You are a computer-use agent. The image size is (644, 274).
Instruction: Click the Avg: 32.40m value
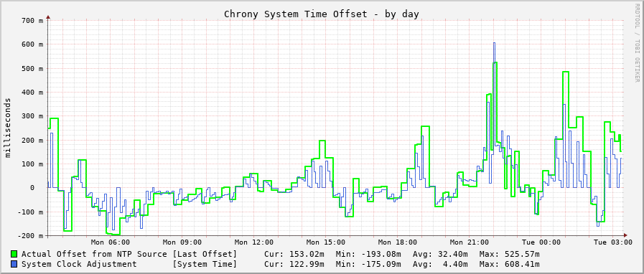(x=440, y=255)
